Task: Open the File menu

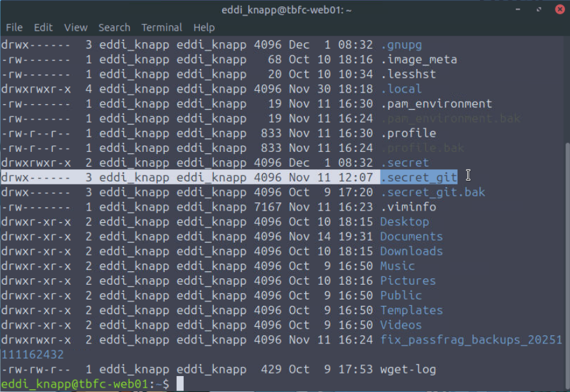Action: pyautogui.click(x=14, y=27)
